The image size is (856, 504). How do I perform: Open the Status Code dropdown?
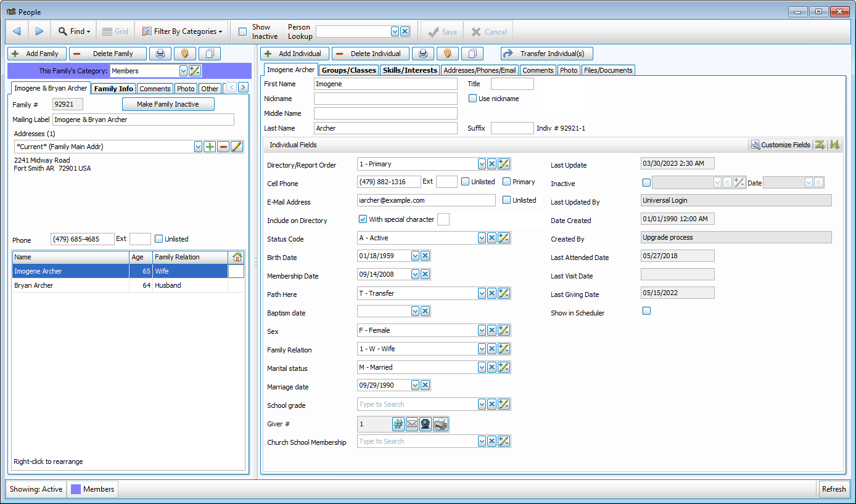(x=482, y=238)
